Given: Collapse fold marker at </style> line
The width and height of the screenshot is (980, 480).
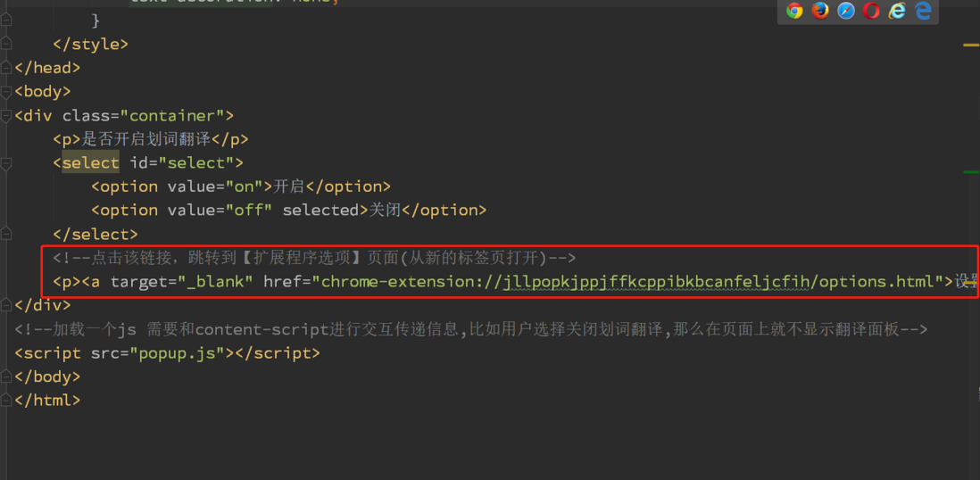Looking at the screenshot, I should (x=5, y=45).
